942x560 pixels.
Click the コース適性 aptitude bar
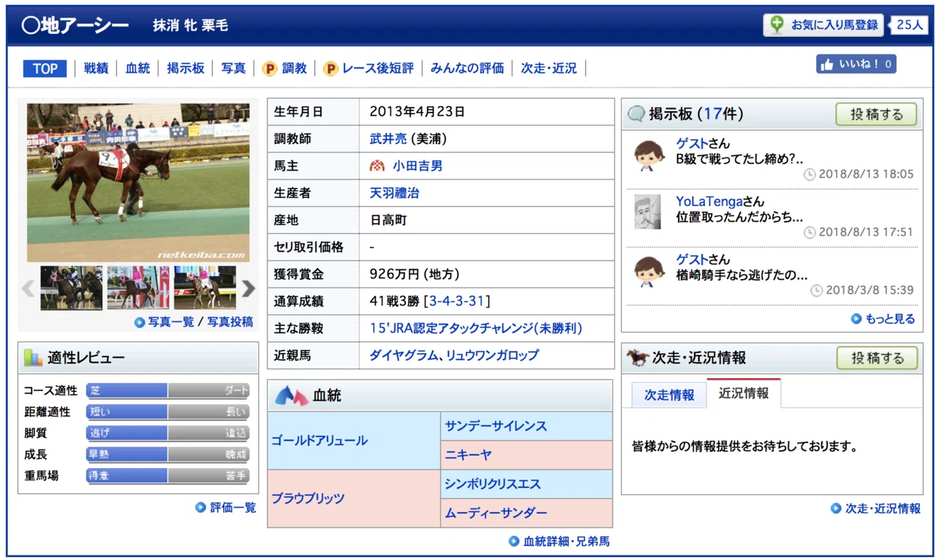(x=168, y=391)
